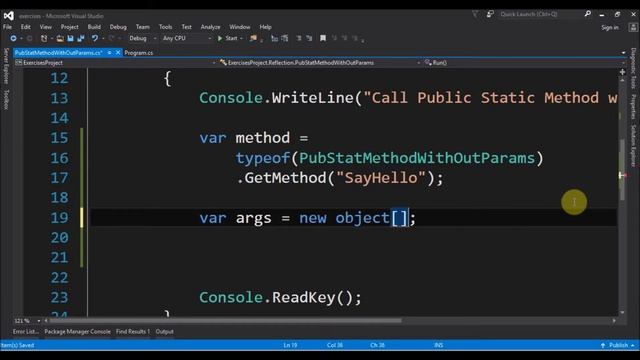Click in the Quick Launch search box
The height and width of the screenshot is (360, 640).
coord(540,14)
